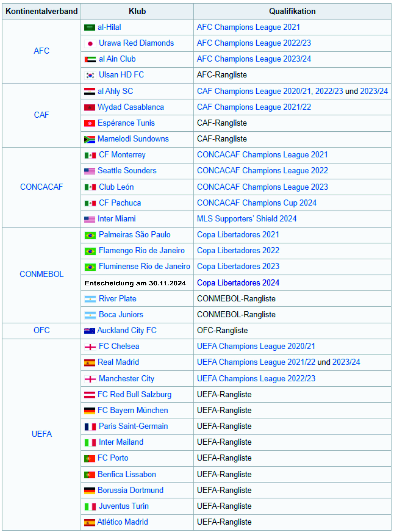Open the Borussia Dortmund club link
This screenshot has height=532, width=394.
131,490
